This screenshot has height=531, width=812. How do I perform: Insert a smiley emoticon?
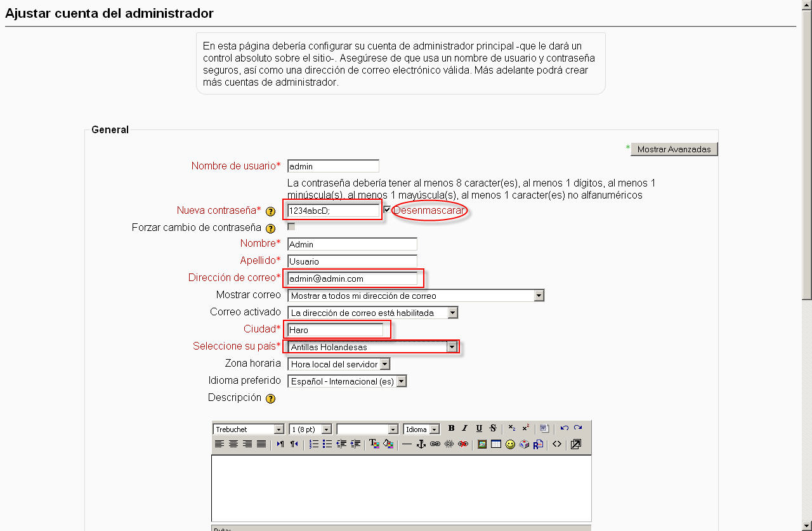pyautogui.click(x=510, y=444)
